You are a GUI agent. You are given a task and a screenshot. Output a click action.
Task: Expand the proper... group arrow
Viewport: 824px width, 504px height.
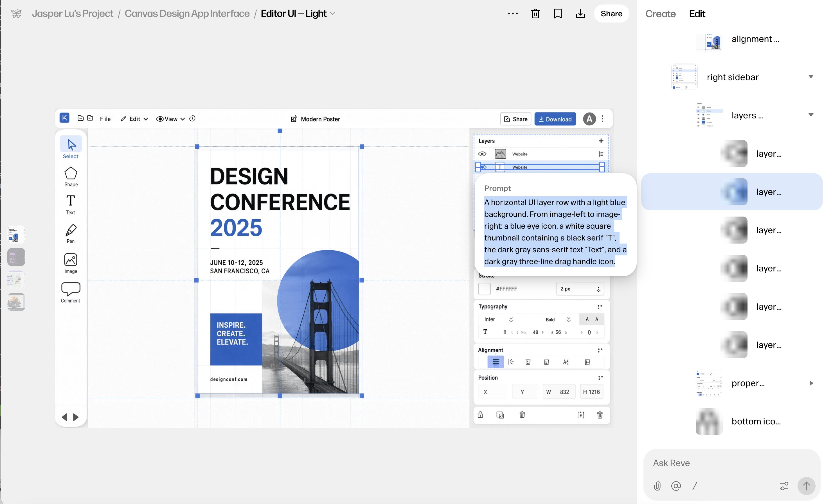pyautogui.click(x=811, y=383)
